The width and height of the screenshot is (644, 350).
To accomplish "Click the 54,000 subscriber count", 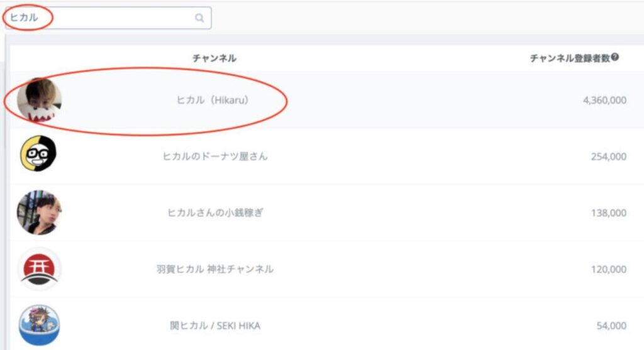I will pyautogui.click(x=611, y=325).
